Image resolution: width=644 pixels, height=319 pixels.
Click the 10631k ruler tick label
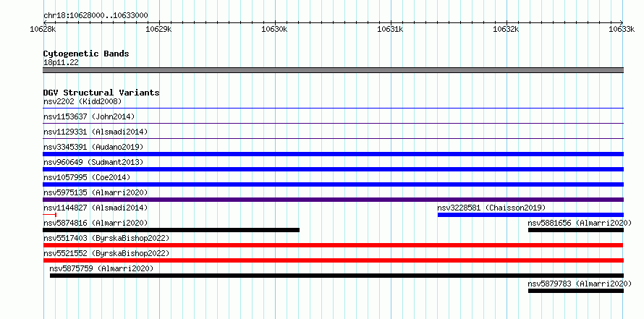tap(391, 29)
